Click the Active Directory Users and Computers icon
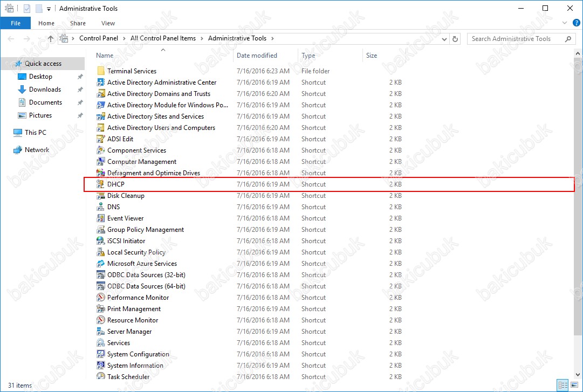This screenshot has width=583, height=392. [100, 128]
